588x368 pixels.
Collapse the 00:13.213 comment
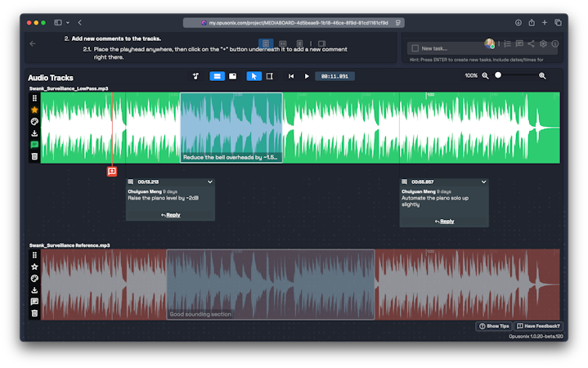coord(210,182)
